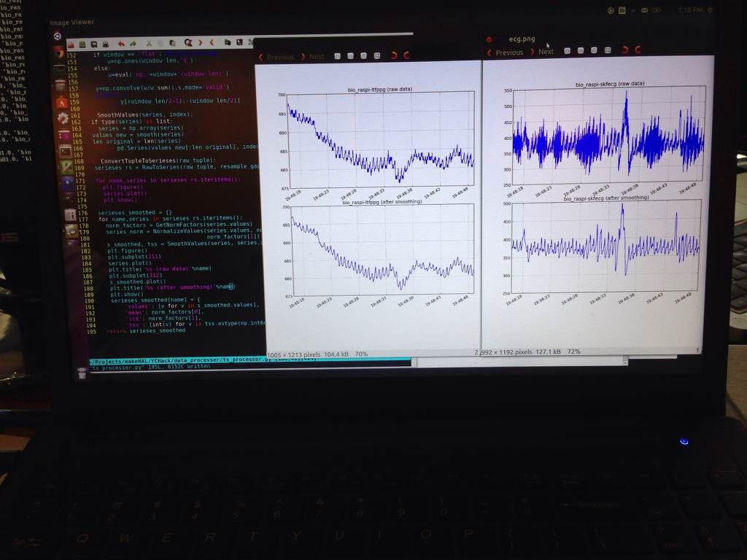Open the mail indicator in top panel
Image resolution: width=747 pixels, height=560 pixels.
click(x=645, y=10)
